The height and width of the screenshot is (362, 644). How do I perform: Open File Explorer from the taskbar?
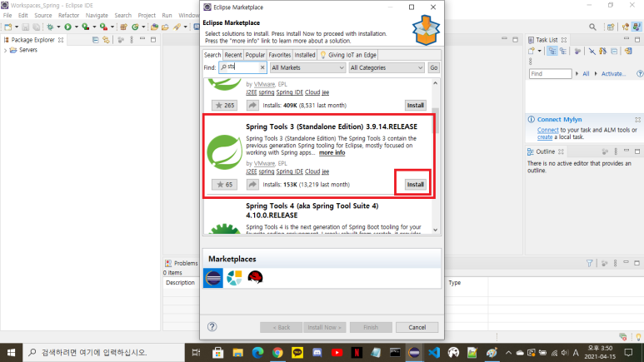(x=237, y=353)
